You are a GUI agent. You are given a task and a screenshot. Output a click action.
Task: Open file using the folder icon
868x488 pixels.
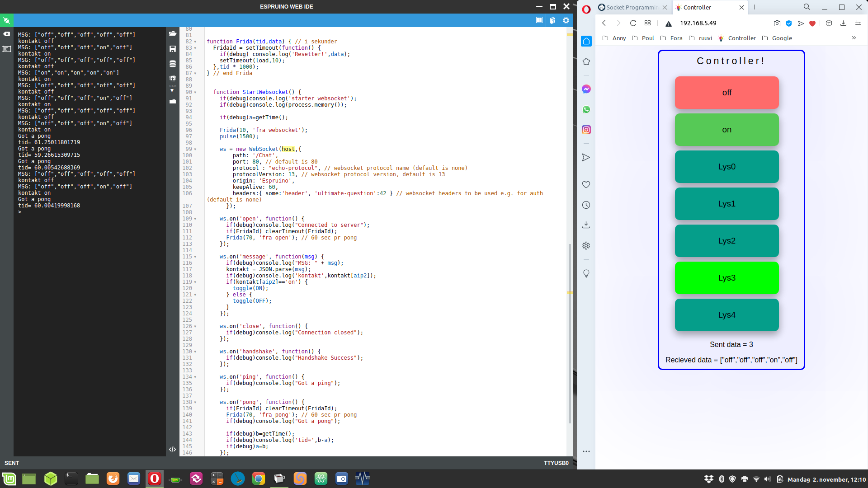[172, 34]
